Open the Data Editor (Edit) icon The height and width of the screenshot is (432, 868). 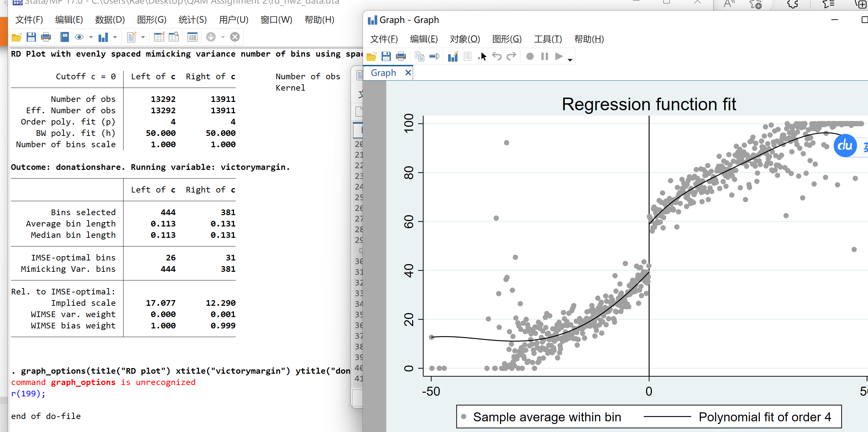click(159, 37)
